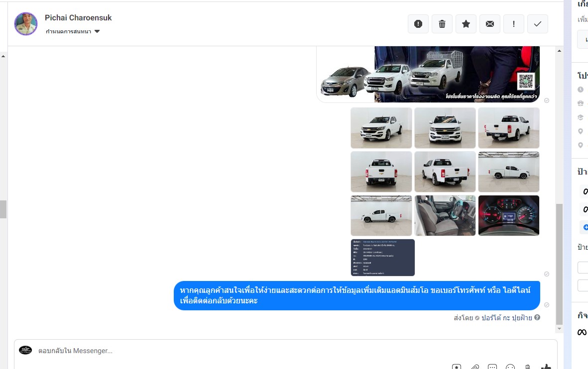Click delivery status check beside blue message
This screenshot has width=588, height=369.
(x=547, y=305)
